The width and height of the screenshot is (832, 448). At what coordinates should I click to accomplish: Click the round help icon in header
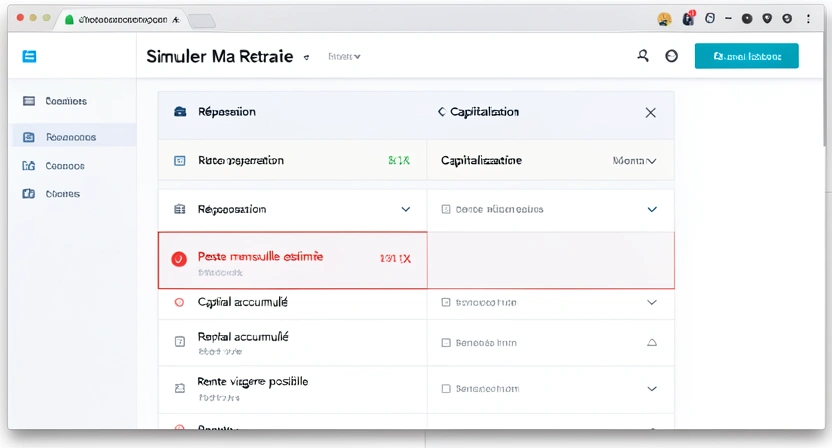(x=671, y=56)
